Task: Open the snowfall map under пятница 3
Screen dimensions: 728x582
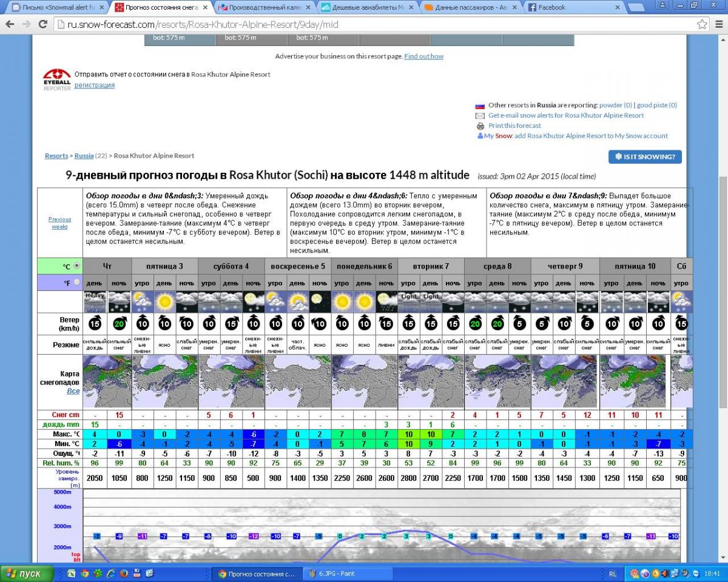Action: (x=165, y=381)
